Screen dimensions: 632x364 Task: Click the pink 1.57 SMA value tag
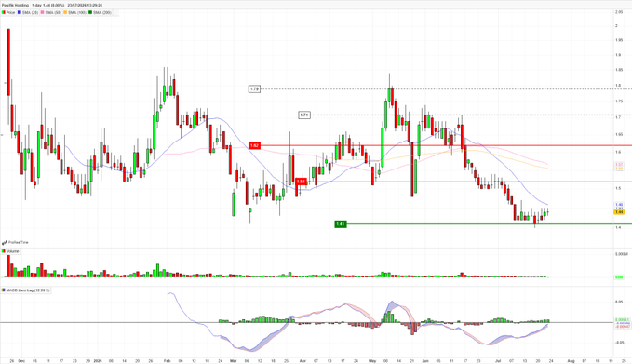[x=619, y=164]
